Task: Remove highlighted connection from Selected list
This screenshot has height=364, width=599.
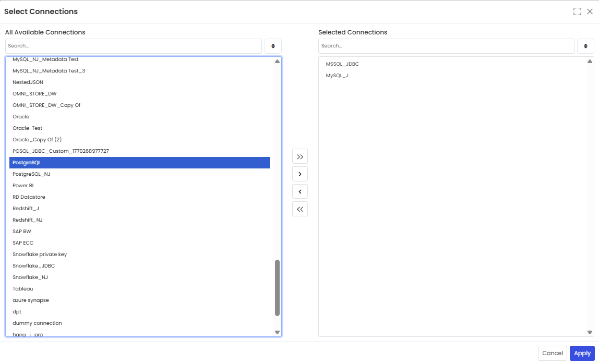Action: click(x=300, y=192)
